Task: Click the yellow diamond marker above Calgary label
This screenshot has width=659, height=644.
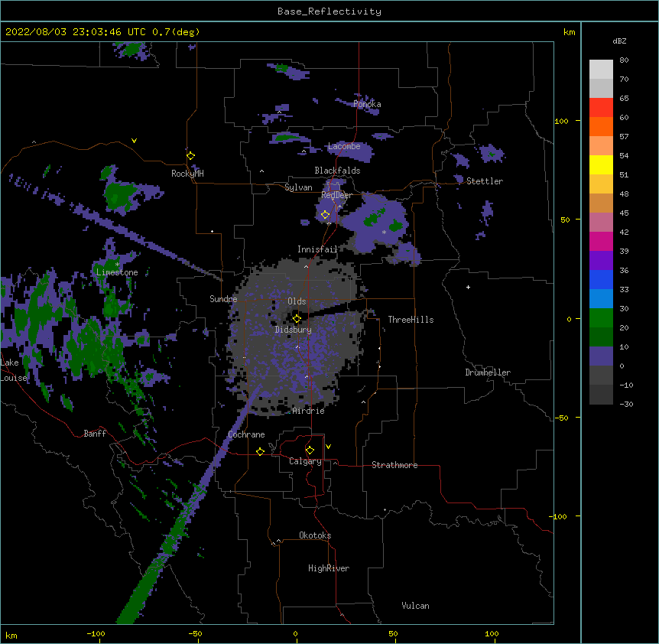Action: coord(310,450)
